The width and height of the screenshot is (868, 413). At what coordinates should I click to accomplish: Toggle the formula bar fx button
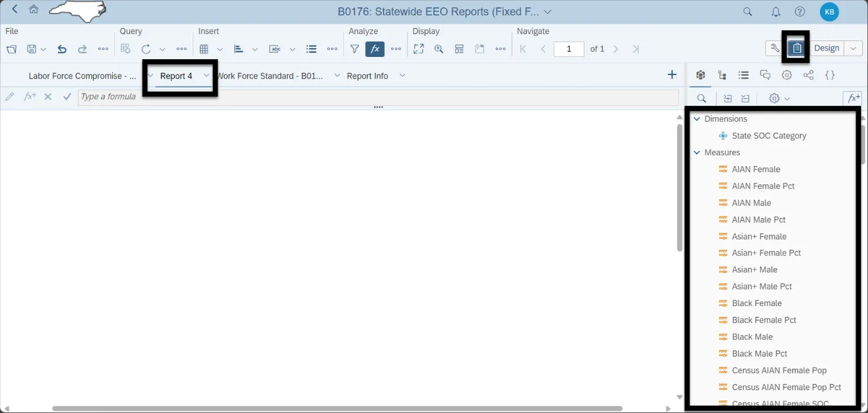pos(375,49)
